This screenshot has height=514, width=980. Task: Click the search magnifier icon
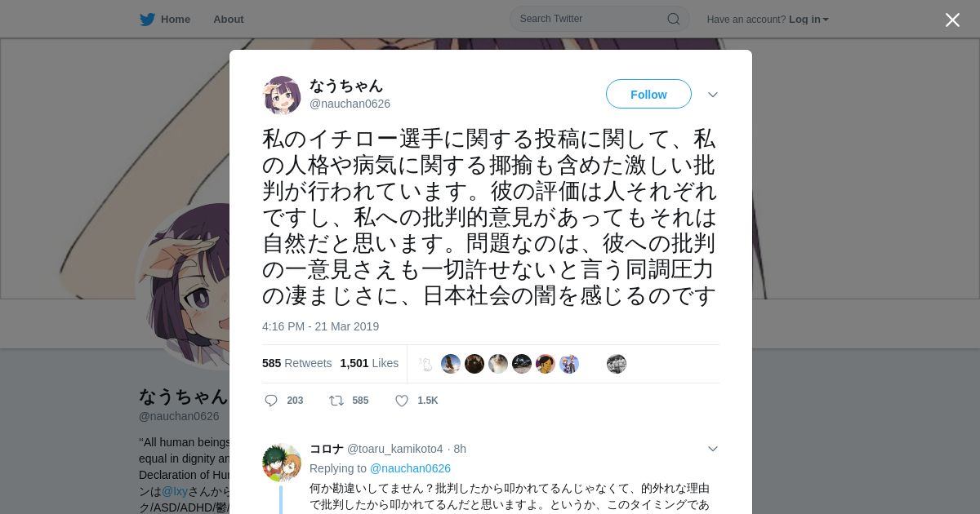coord(674,19)
